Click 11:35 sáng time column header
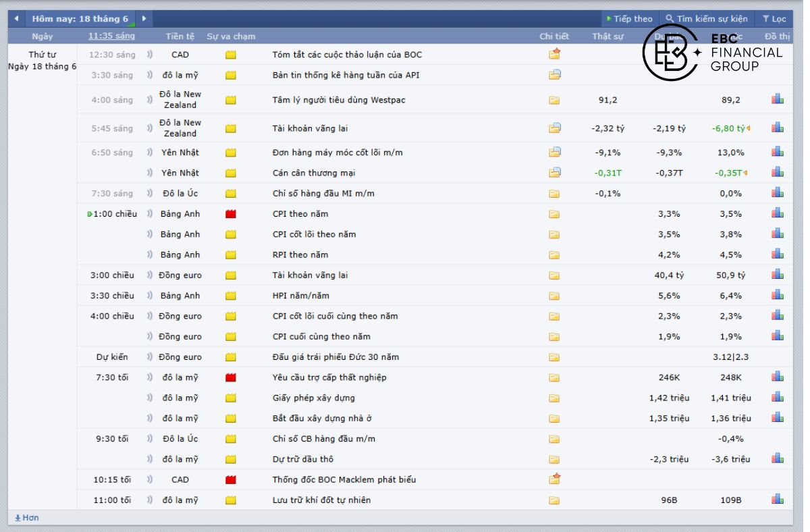Screen dimensions: 810x532 [x=111, y=36]
